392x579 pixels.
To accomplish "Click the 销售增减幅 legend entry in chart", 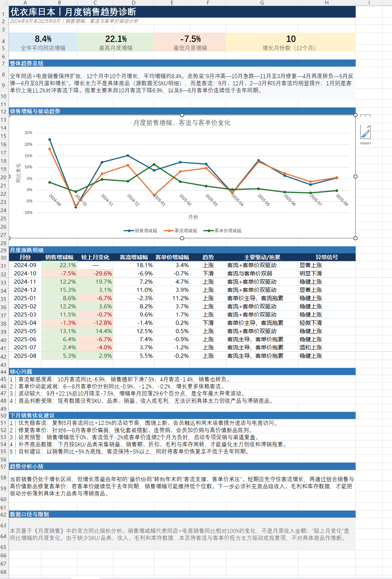I will tap(141, 231).
